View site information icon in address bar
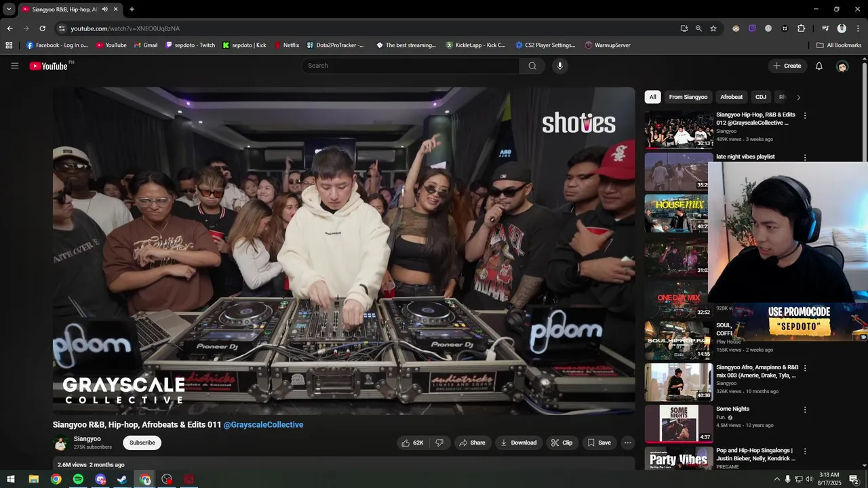The width and height of the screenshot is (868, 488). pos(62,28)
